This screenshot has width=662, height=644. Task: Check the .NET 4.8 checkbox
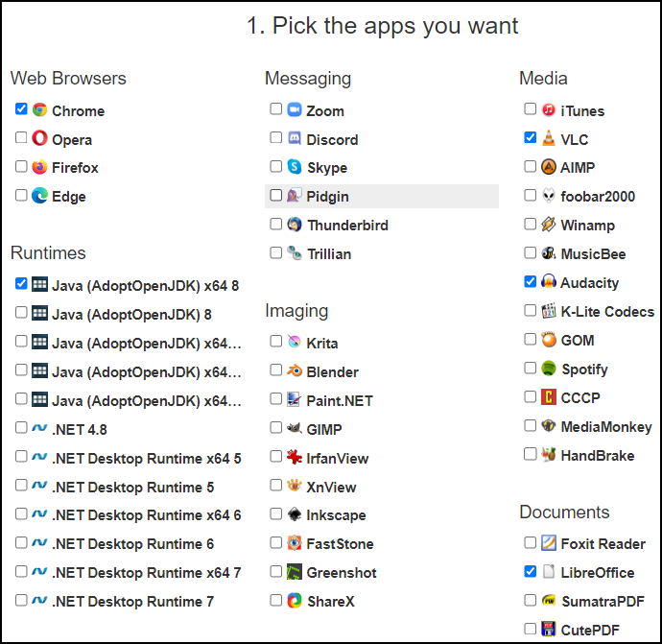point(21,427)
